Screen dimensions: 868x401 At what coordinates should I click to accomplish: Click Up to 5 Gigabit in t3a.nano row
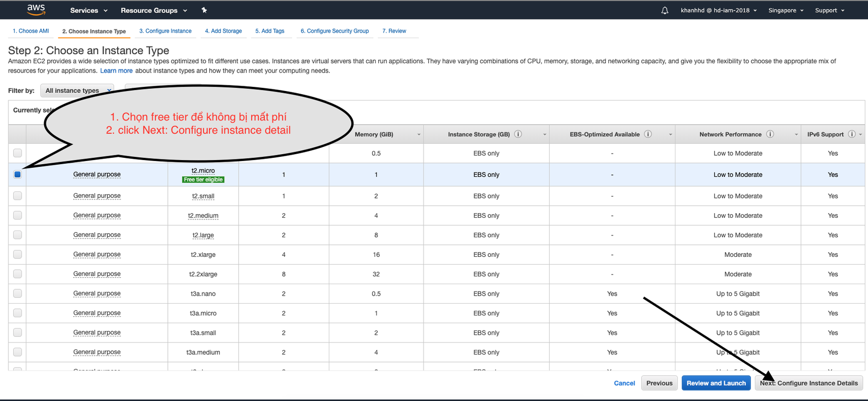coord(738,294)
